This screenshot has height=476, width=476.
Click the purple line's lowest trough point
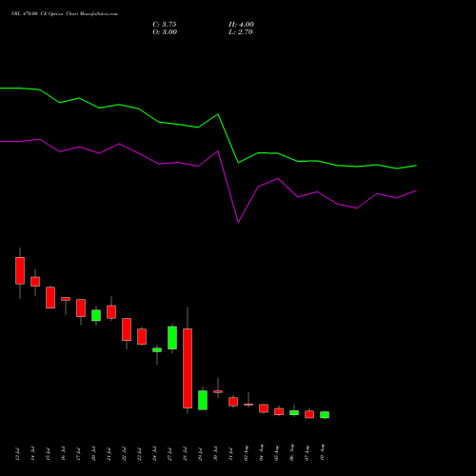[238, 222]
